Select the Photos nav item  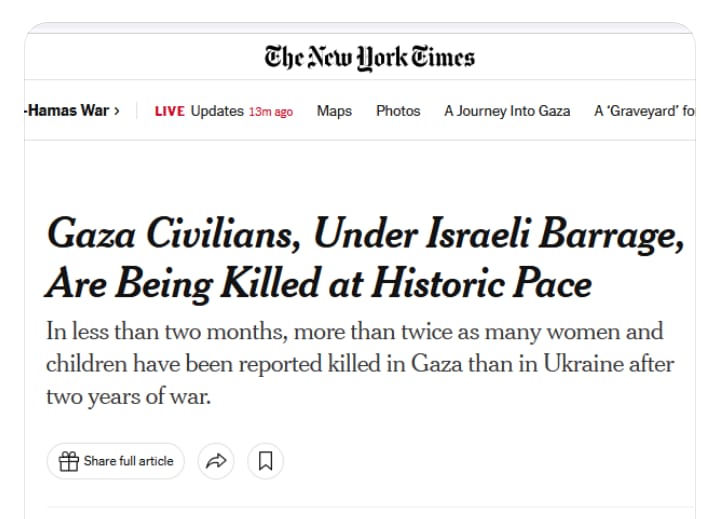(398, 111)
